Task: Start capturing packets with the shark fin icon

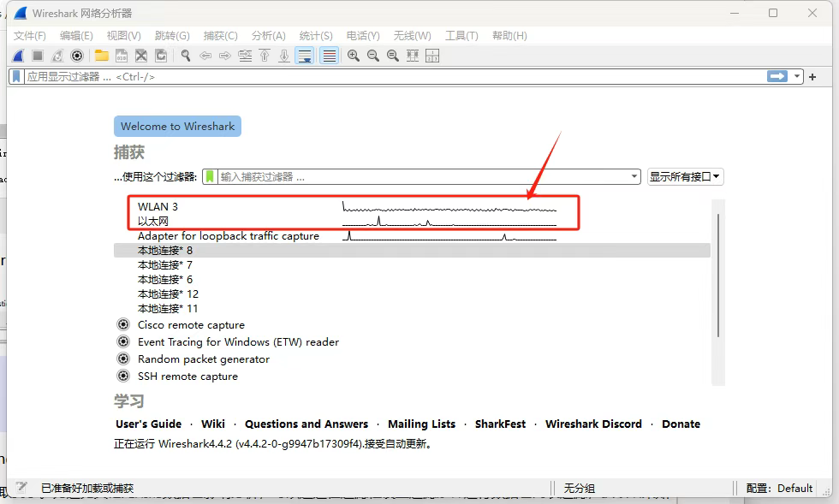Action: click(18, 56)
